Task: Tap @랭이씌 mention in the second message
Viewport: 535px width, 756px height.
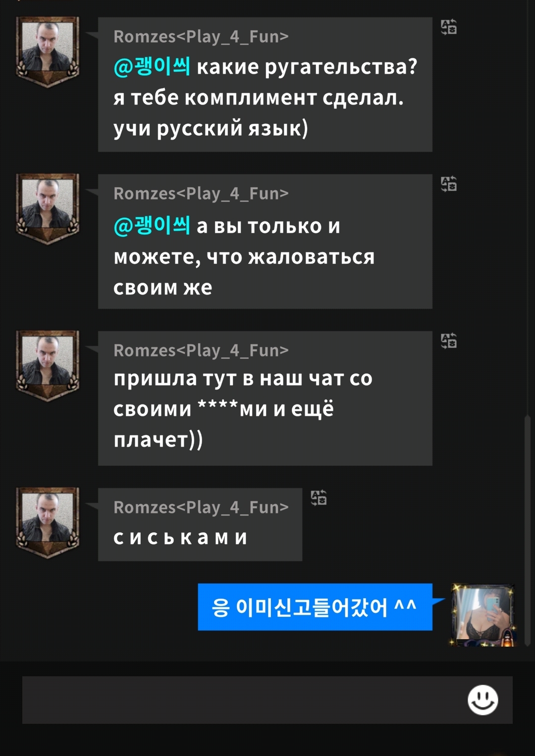Action: tap(152, 226)
